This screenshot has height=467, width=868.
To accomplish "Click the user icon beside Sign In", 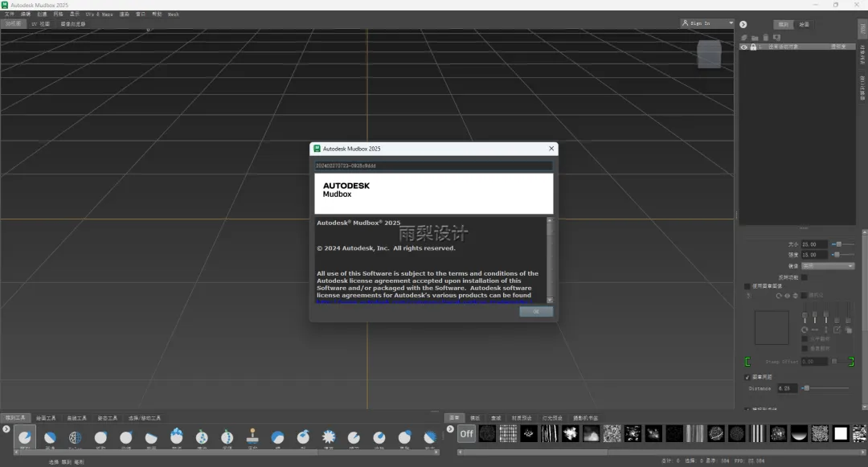I will click(686, 23).
